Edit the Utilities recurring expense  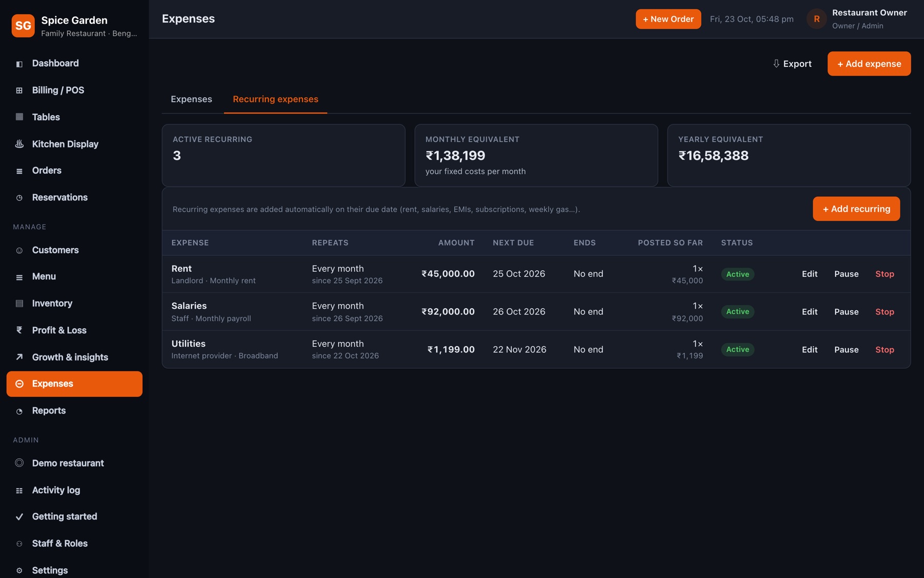[x=810, y=350]
